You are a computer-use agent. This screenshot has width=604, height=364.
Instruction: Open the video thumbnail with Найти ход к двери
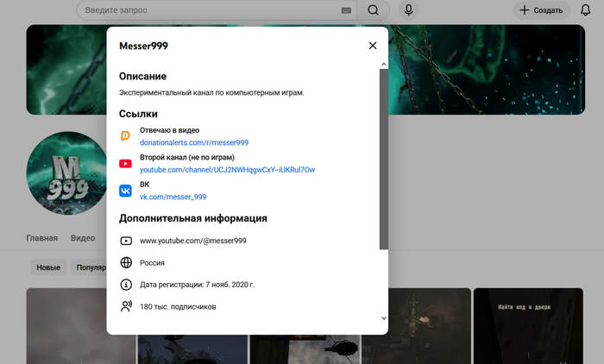528,326
